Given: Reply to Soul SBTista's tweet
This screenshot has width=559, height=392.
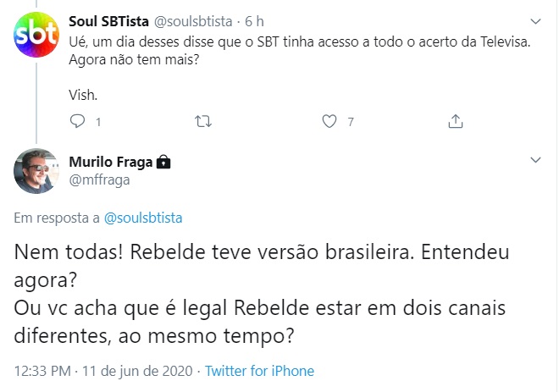Looking at the screenshot, I should [x=78, y=121].
